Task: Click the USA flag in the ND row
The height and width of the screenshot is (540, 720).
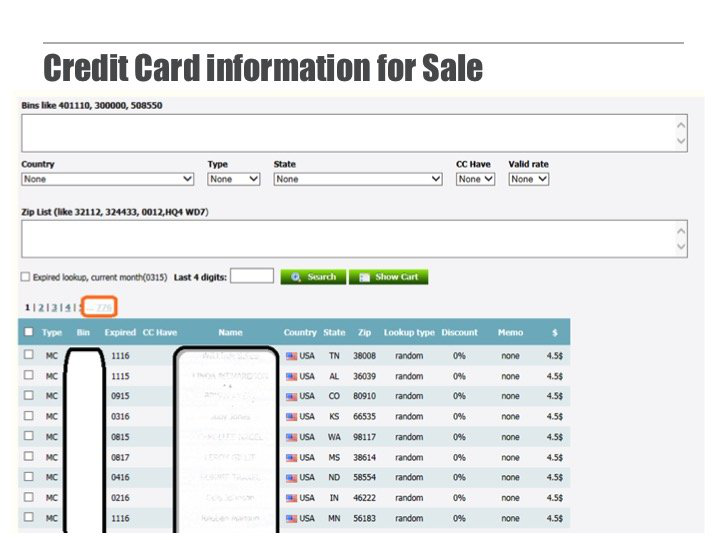Action: coord(292,478)
